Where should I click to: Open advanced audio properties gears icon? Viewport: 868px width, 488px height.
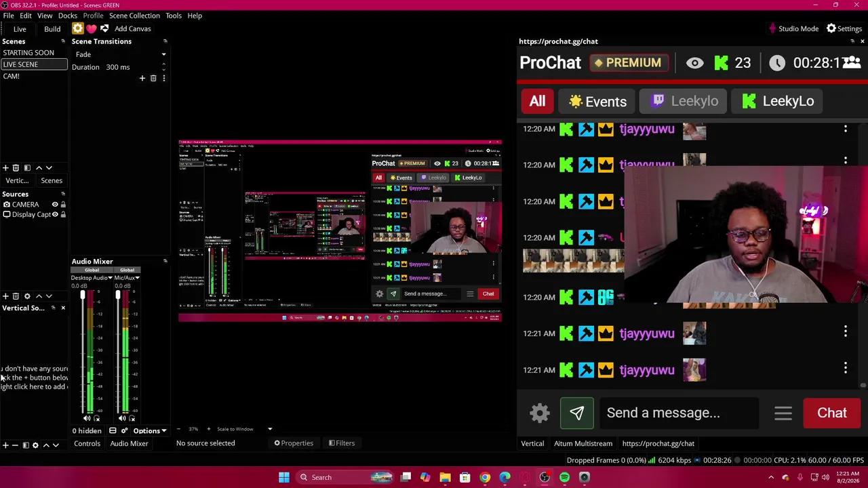pos(124,430)
